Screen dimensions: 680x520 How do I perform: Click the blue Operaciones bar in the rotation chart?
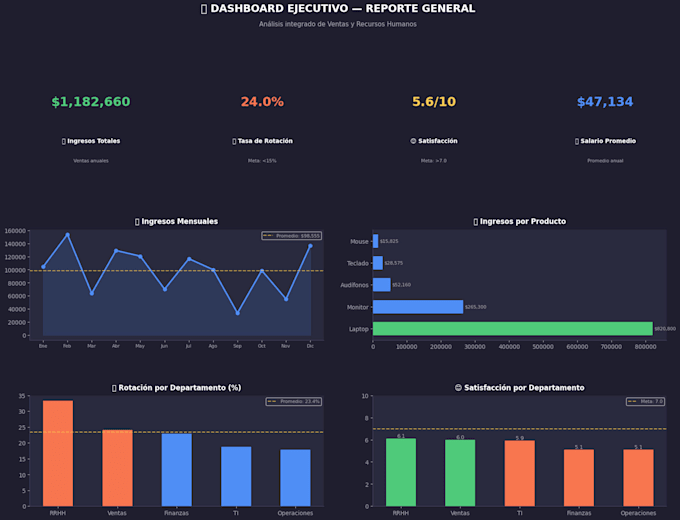[295, 478]
